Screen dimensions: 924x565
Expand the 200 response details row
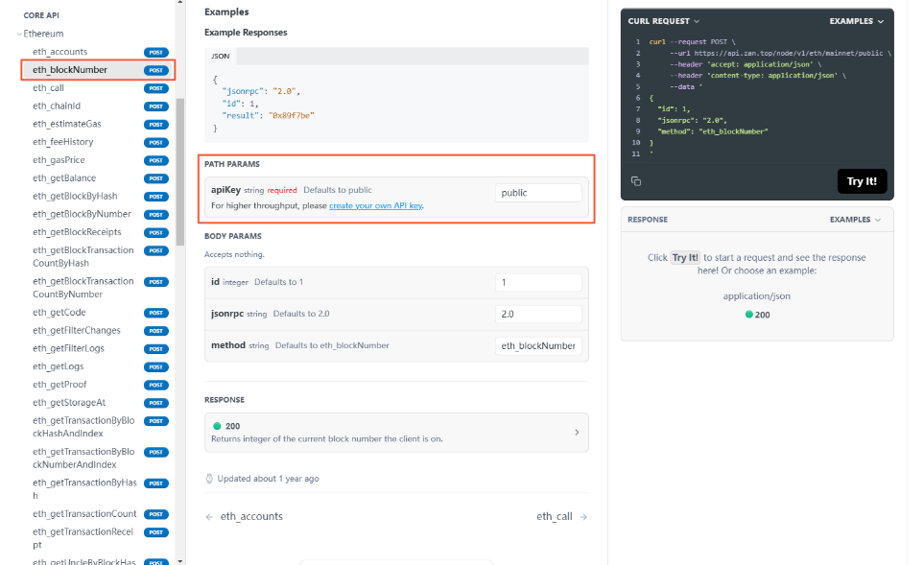coord(576,433)
